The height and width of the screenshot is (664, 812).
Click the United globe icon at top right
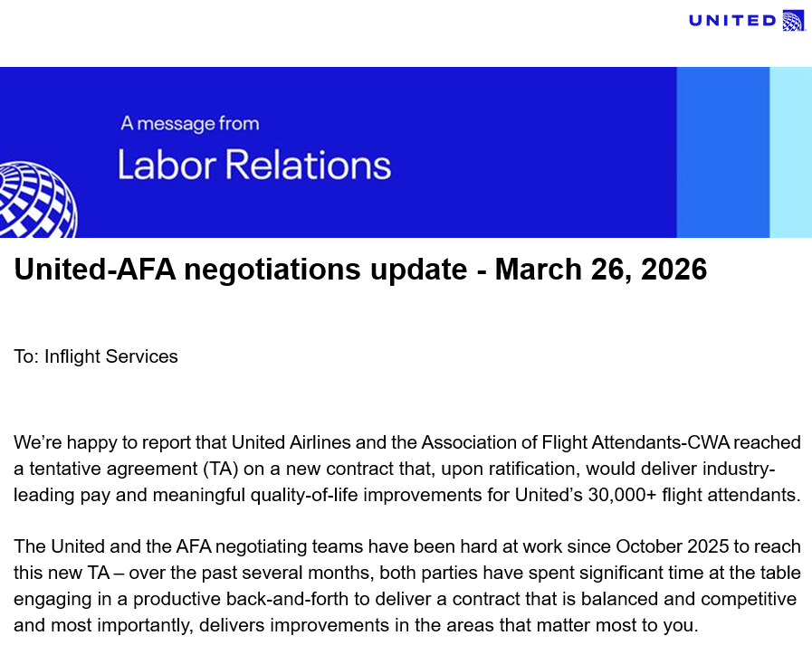[x=794, y=21]
